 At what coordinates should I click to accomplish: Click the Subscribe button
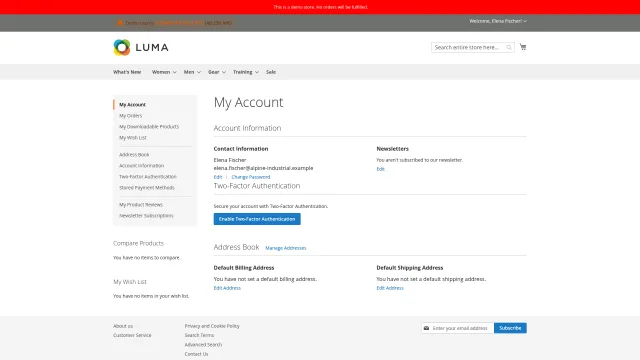(510, 328)
